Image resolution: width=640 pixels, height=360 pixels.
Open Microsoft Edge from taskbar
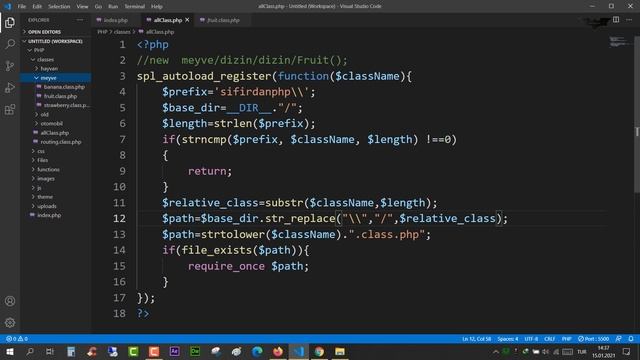[x=257, y=351]
